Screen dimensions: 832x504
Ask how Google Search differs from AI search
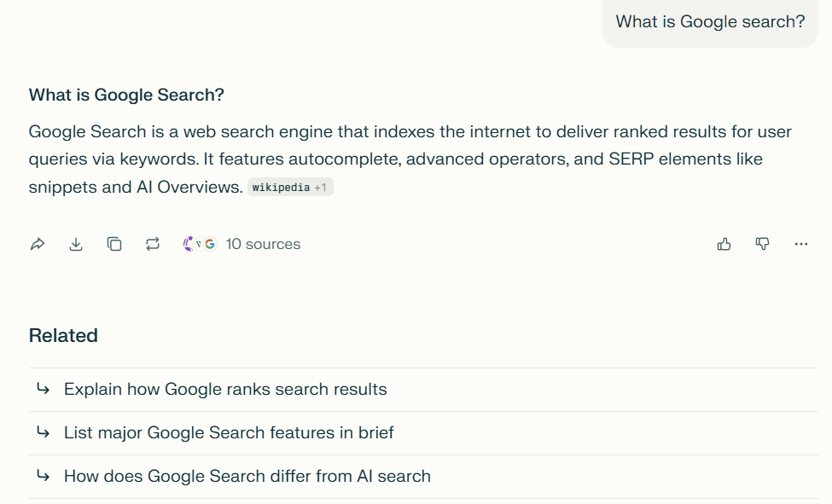(x=246, y=476)
